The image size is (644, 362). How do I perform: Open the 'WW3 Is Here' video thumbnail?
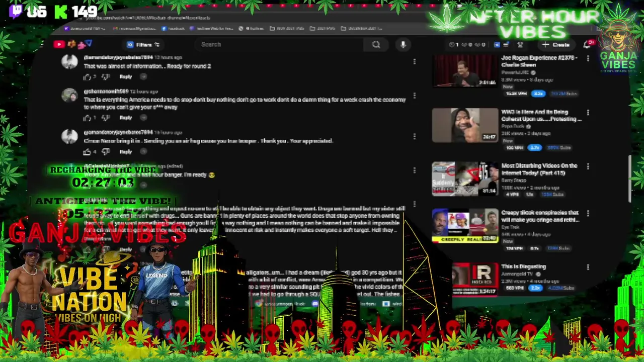[x=465, y=125]
